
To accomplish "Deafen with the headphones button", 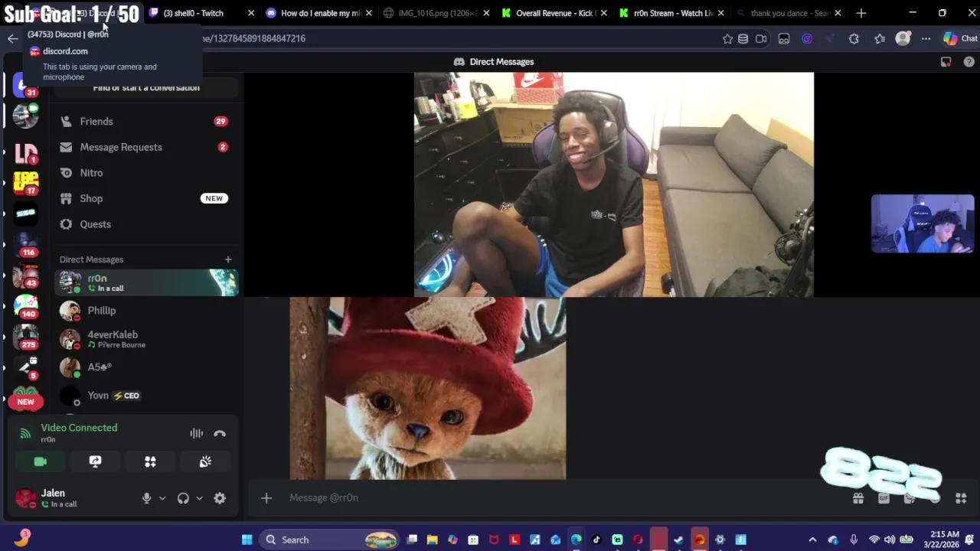I will (x=183, y=498).
